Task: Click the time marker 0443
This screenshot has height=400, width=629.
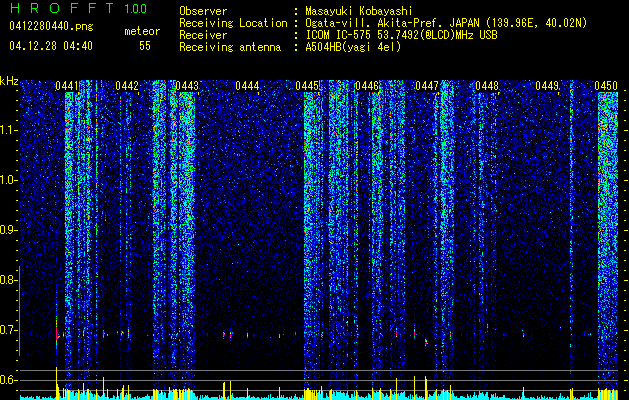Action: 187,86
